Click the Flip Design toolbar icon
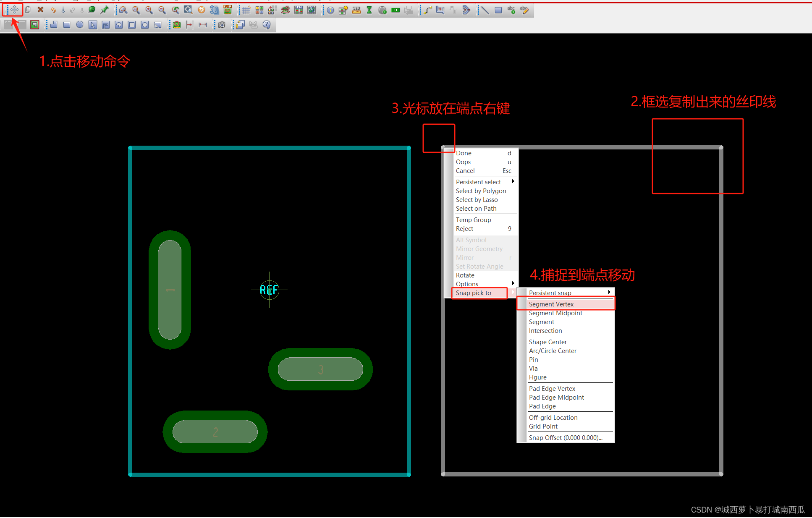Image resolution: width=812 pixels, height=518 pixels. tap(228, 10)
